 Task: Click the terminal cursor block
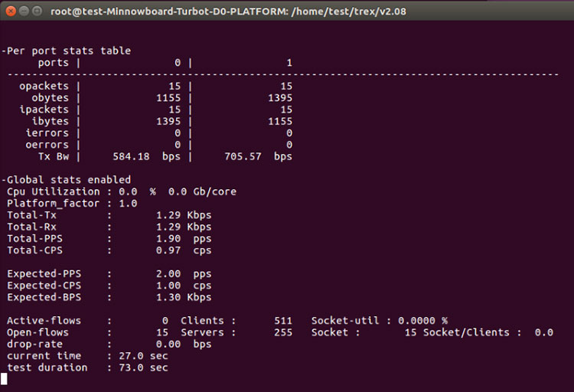click(x=4, y=379)
